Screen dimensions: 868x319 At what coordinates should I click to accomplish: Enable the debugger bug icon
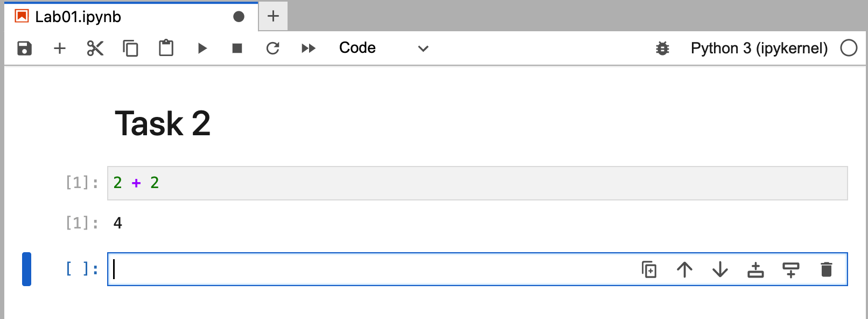[x=662, y=48]
